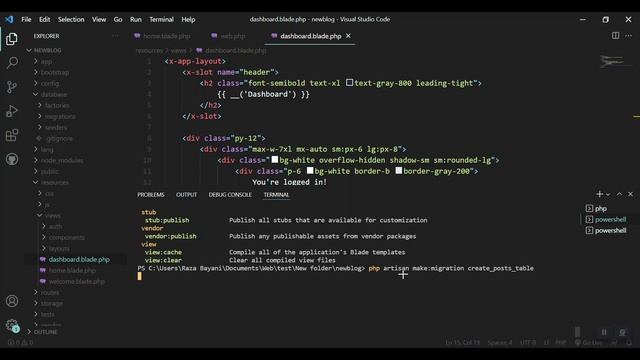The image size is (640, 360).
Task: Open the View menu
Action: point(99,19)
